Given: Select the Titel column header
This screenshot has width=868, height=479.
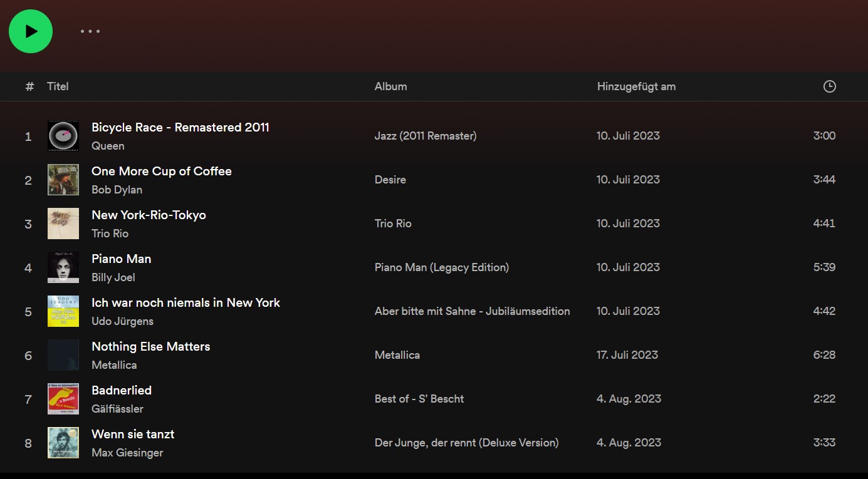Looking at the screenshot, I should (x=58, y=86).
